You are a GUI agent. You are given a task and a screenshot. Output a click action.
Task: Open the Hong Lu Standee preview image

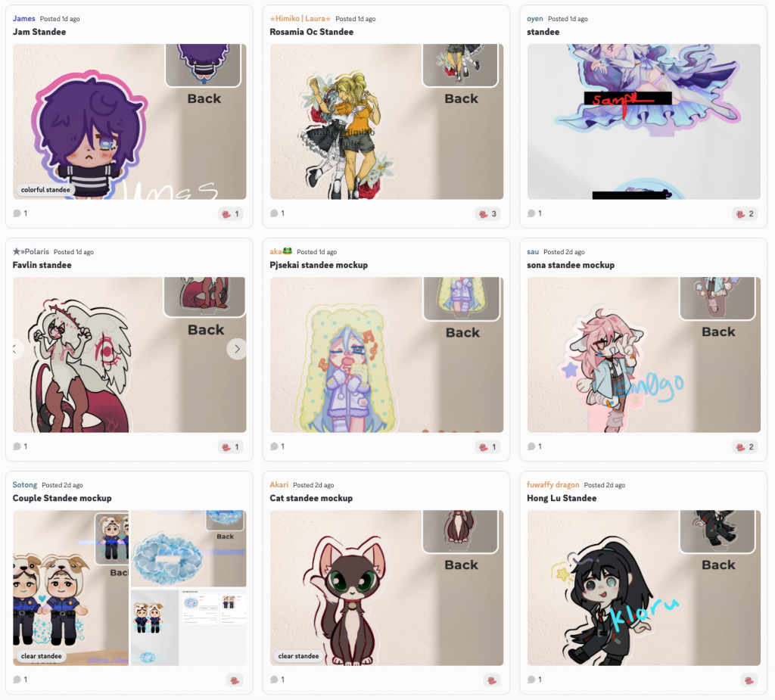(643, 588)
